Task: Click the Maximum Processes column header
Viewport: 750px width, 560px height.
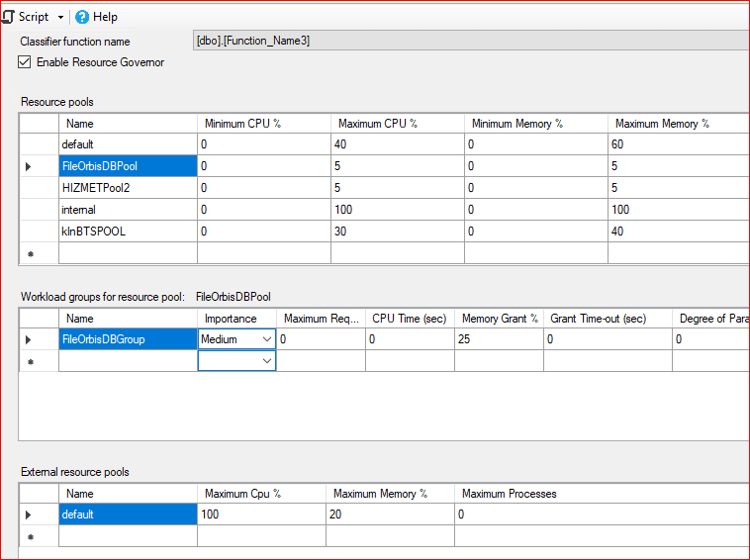Action: pyautogui.click(x=509, y=493)
